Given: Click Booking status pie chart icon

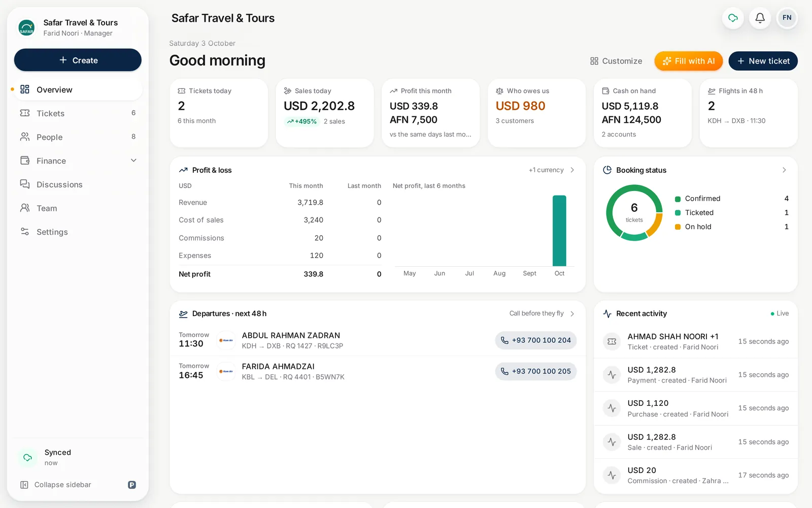Looking at the screenshot, I should point(607,170).
